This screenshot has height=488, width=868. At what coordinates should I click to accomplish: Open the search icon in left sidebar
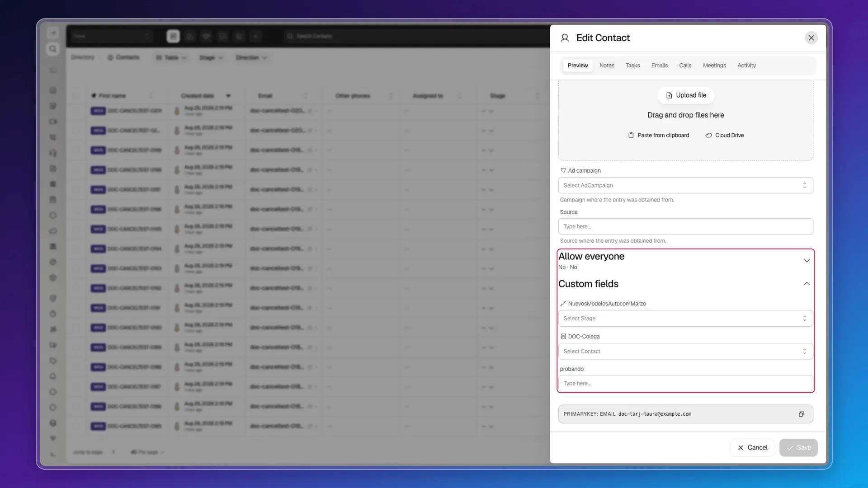(53, 49)
